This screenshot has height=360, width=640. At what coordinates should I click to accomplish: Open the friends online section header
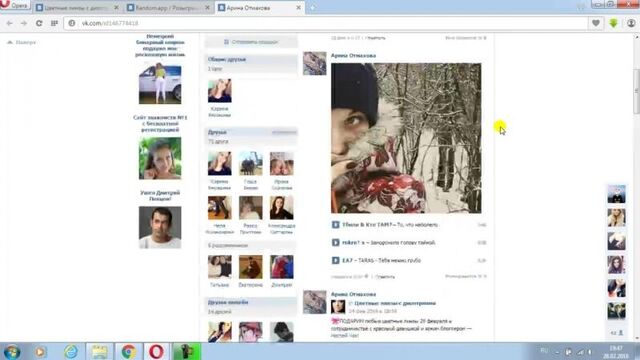pos(251,302)
